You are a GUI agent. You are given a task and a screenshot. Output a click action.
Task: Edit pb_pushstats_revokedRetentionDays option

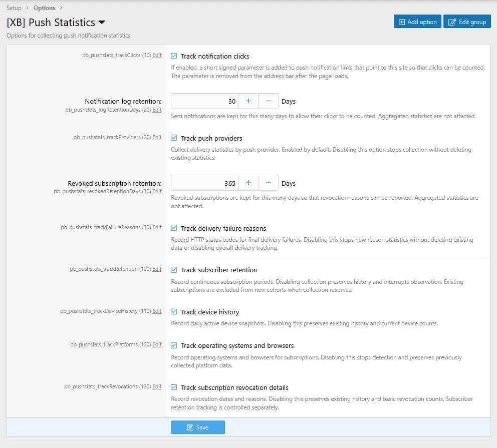point(157,192)
